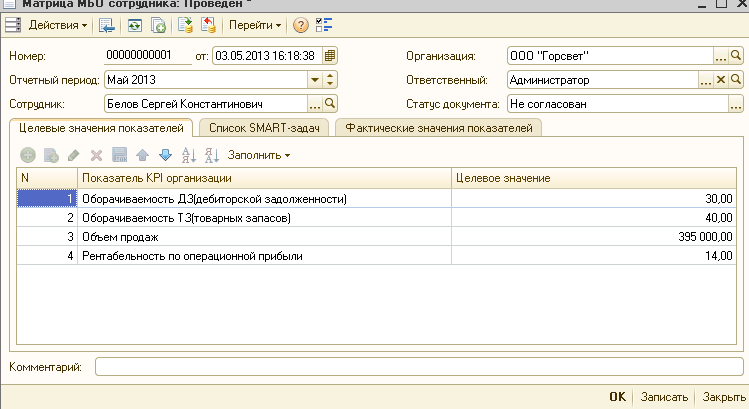This screenshot has height=409, width=749.
Task: Click the sort descending Я-А icon
Action: coord(212,155)
